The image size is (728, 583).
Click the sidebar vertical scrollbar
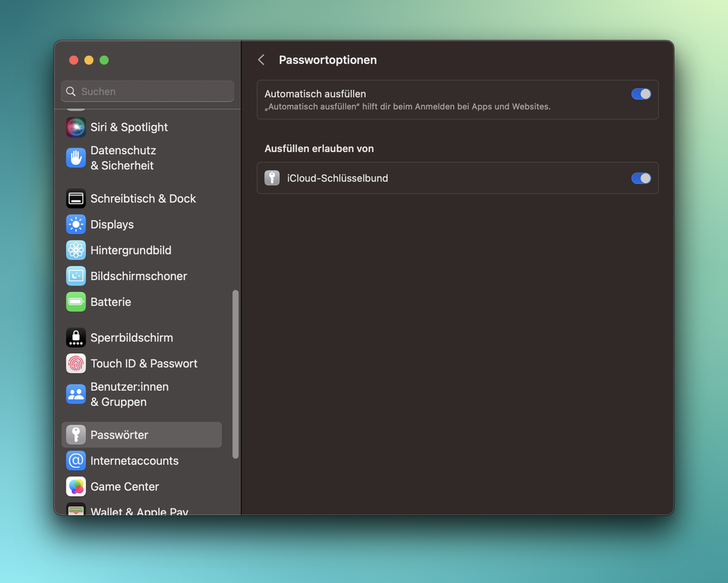(x=235, y=374)
